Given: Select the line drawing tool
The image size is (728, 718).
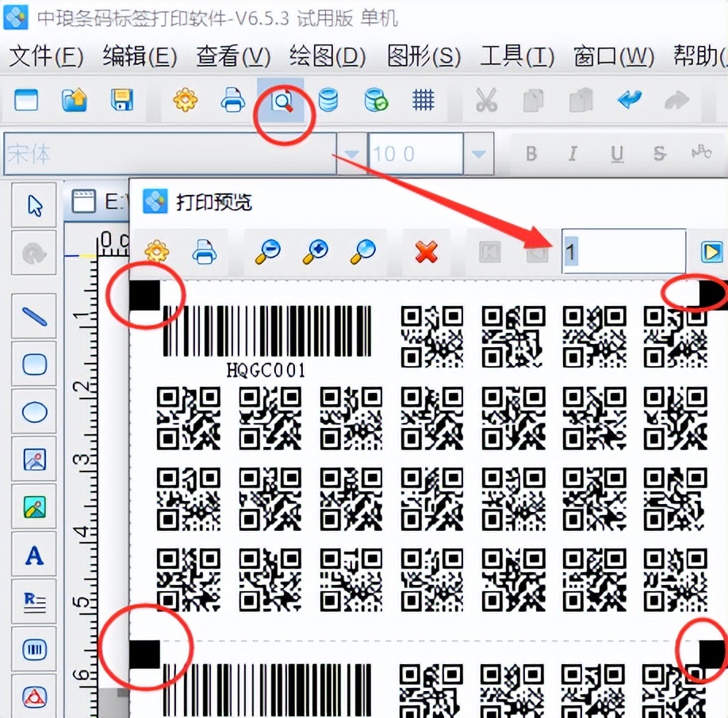Looking at the screenshot, I should tap(34, 316).
